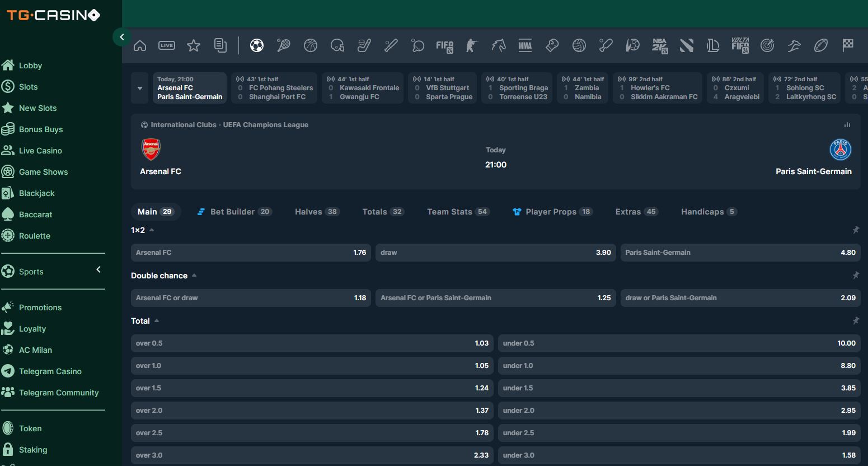Pin the Double chance market
The image size is (868, 466).
856,275
